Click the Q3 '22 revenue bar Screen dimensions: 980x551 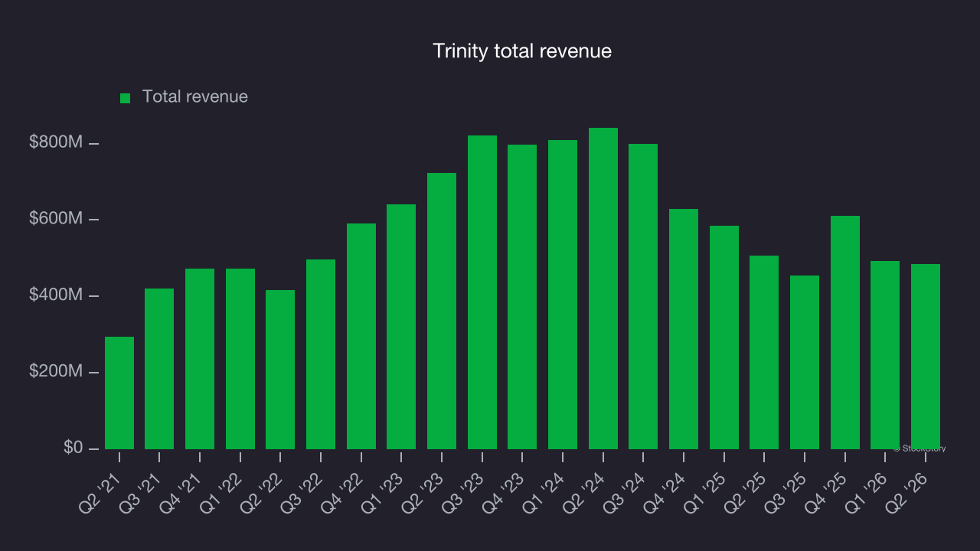pos(321,354)
